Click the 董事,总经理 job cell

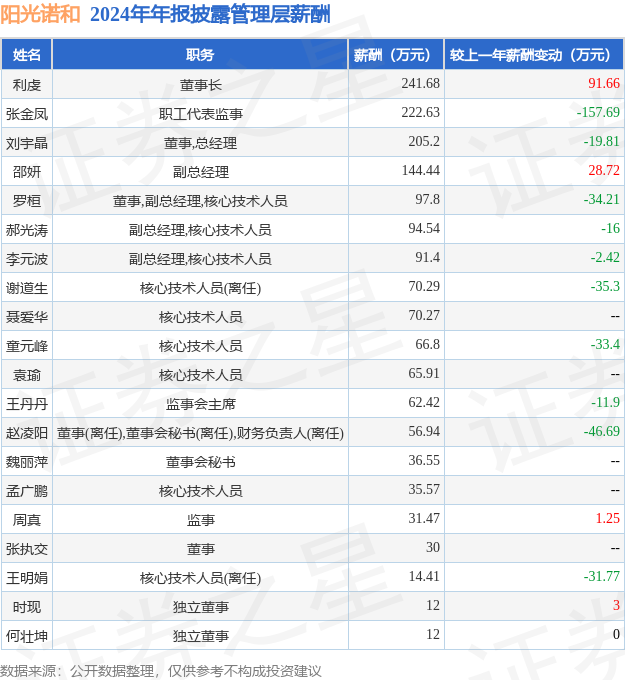(x=200, y=143)
